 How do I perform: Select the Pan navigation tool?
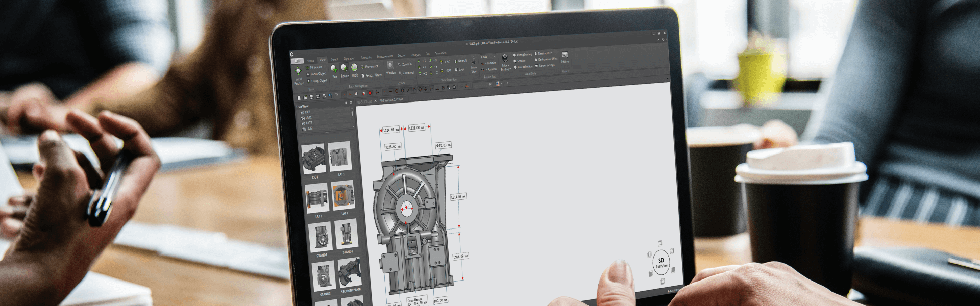(x=334, y=68)
